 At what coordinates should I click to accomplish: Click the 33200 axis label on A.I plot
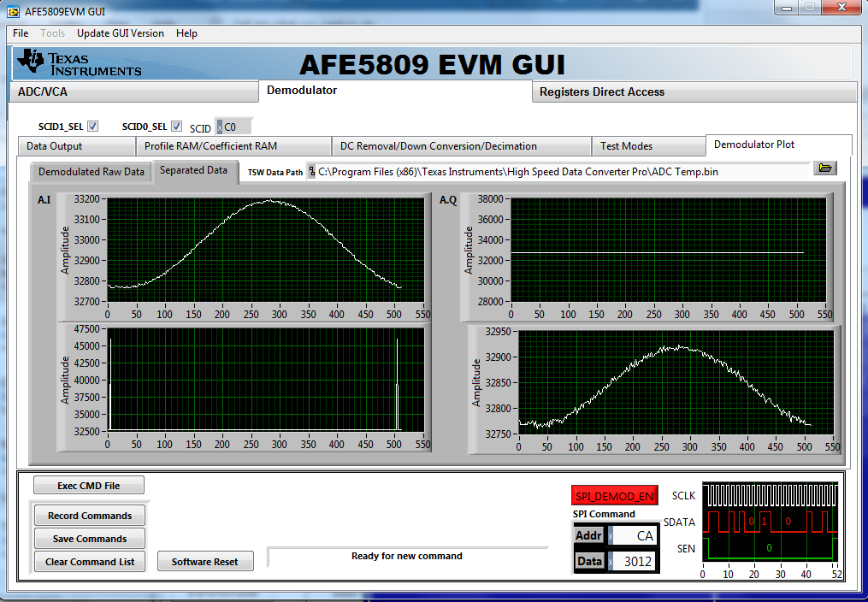point(88,199)
